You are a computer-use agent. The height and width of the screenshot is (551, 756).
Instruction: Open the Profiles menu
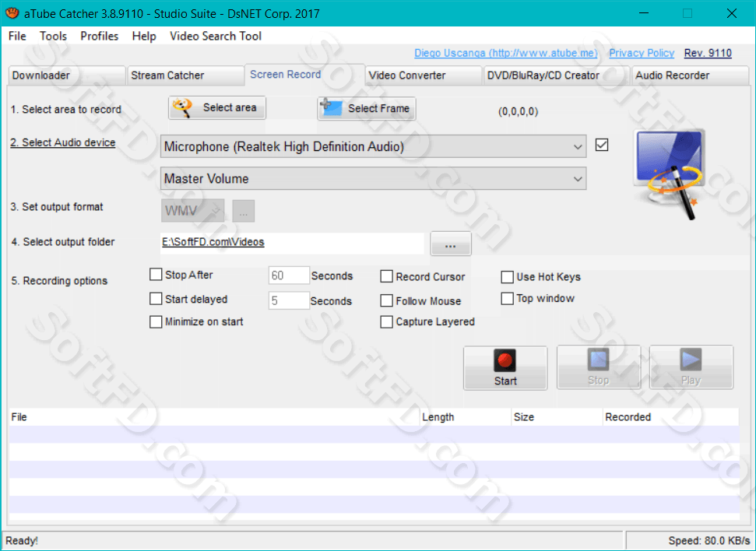click(100, 36)
